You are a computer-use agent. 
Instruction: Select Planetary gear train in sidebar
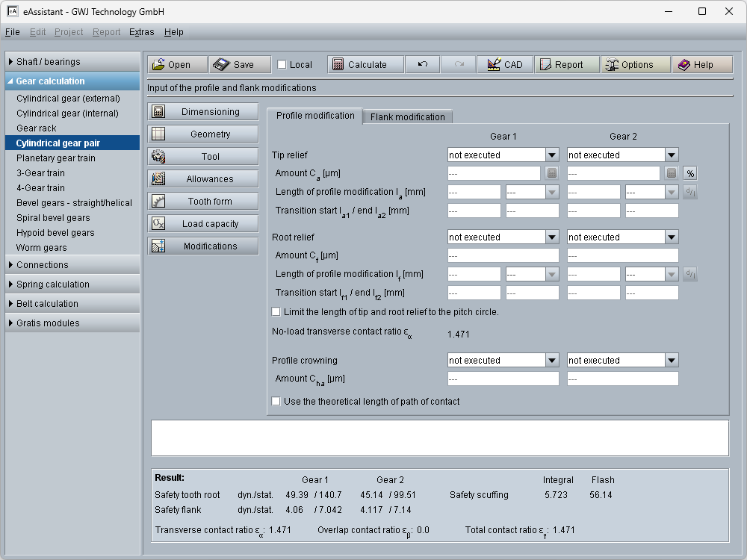[56, 158]
